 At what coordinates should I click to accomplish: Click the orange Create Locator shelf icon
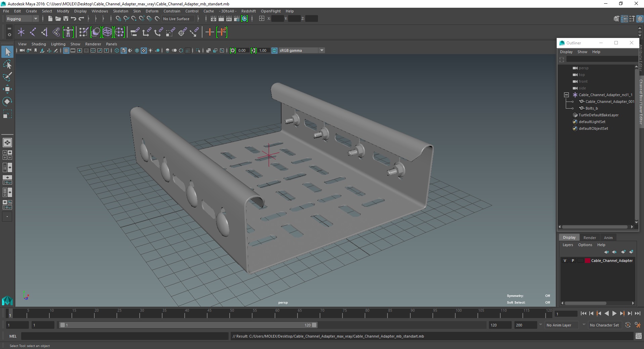pos(210,32)
